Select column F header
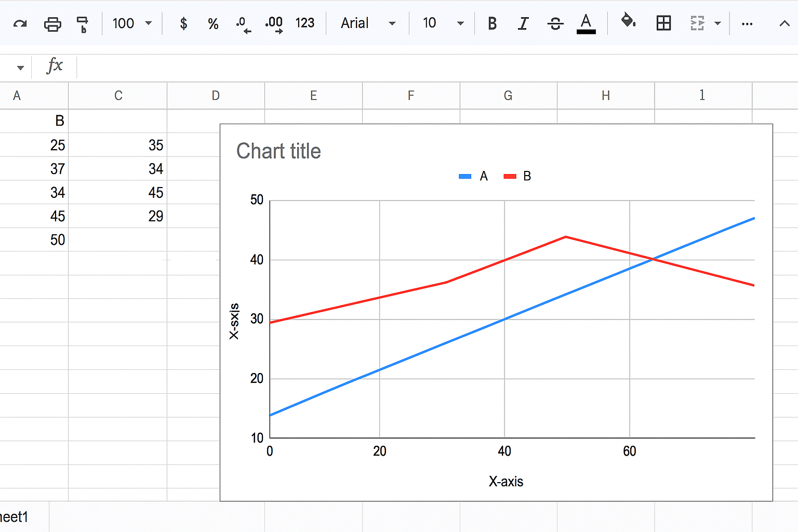Image resolution: width=798 pixels, height=532 pixels. pyautogui.click(x=411, y=96)
